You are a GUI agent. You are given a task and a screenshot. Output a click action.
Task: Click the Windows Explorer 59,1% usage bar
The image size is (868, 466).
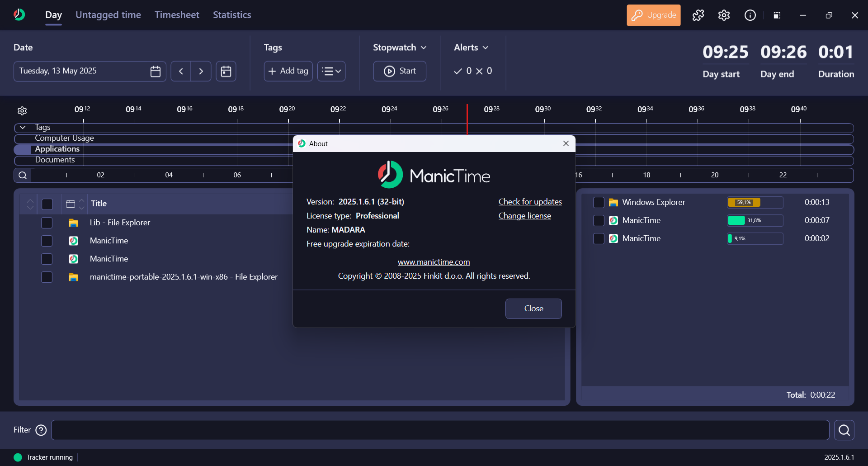coord(755,202)
